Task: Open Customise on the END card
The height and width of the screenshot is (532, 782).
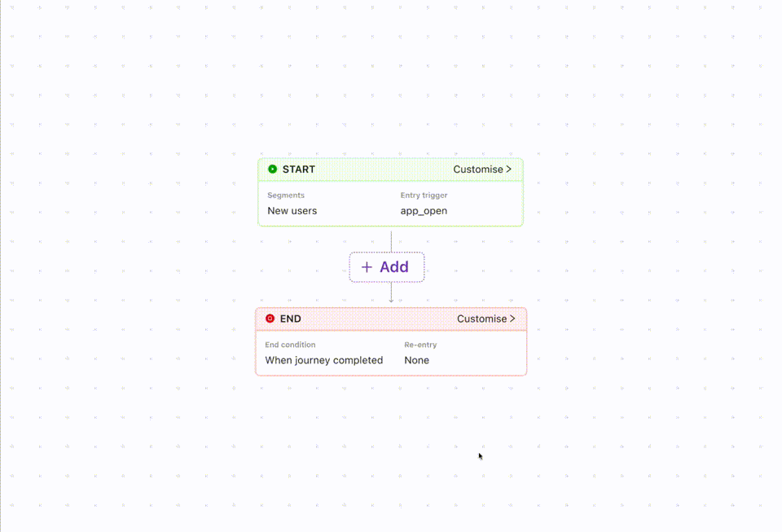Action: point(486,319)
